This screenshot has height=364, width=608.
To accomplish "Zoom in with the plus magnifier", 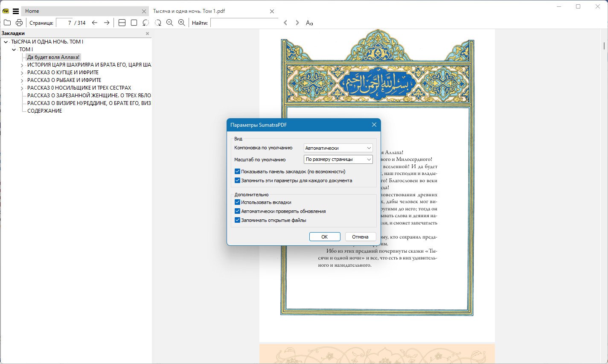I will (182, 23).
